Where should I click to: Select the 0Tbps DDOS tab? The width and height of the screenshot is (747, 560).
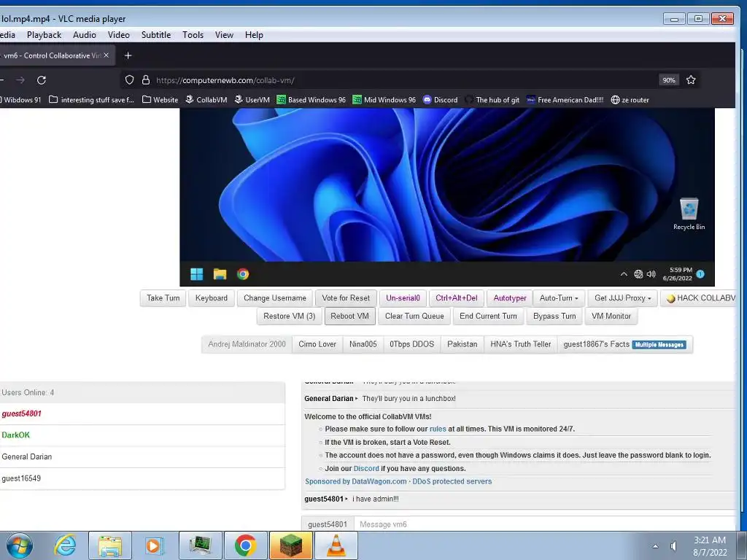pyautogui.click(x=411, y=344)
